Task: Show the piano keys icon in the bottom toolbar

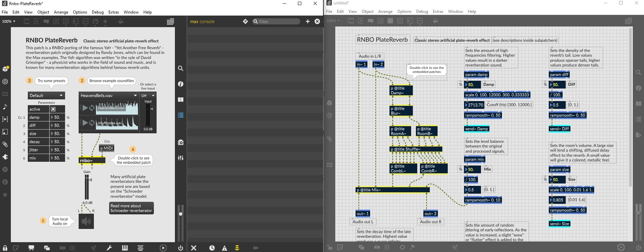Action: coord(125,248)
